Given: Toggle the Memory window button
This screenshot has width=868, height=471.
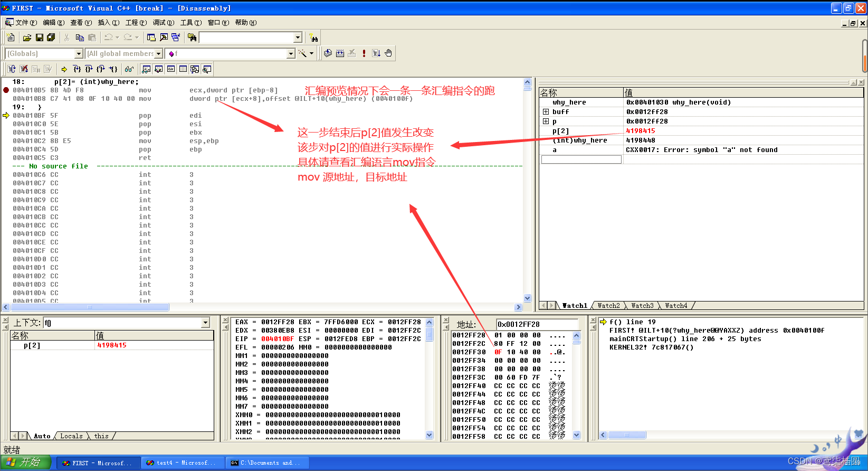Looking at the screenshot, I should (183, 69).
